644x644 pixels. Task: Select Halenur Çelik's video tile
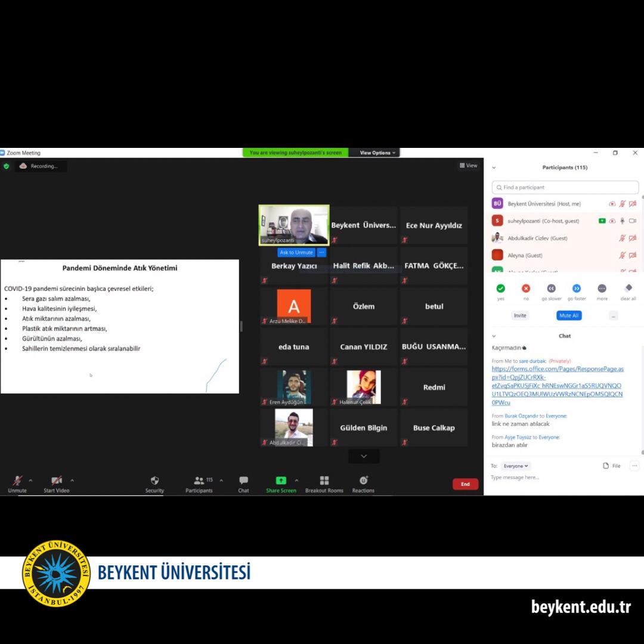tap(364, 388)
